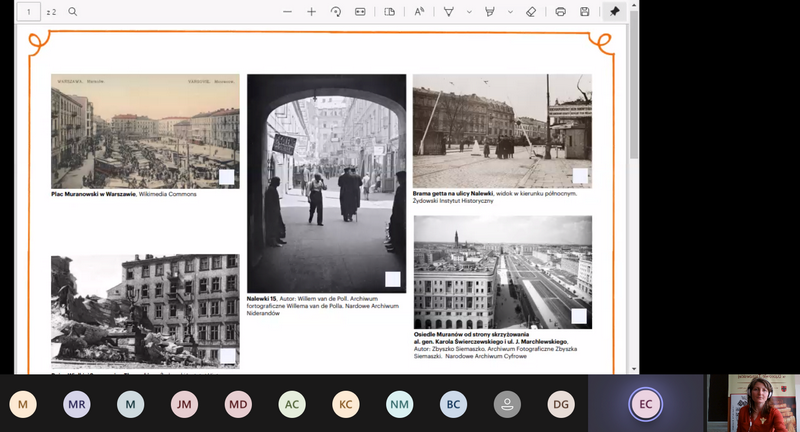800x432 pixels.
Task: Toggle the draw pen tool
Action: [x=449, y=12]
